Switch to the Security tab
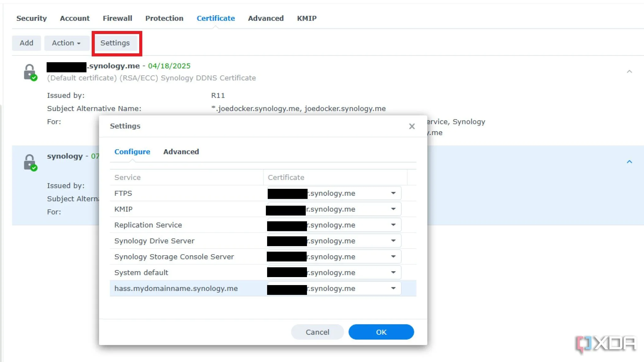This screenshot has width=644, height=362. [x=32, y=18]
